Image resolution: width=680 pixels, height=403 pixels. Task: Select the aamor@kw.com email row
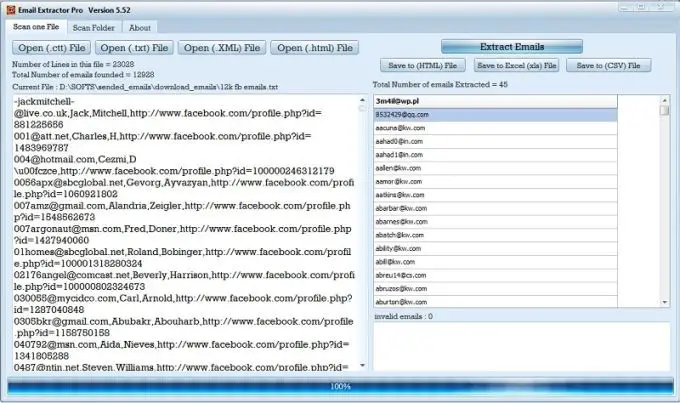(x=495, y=182)
